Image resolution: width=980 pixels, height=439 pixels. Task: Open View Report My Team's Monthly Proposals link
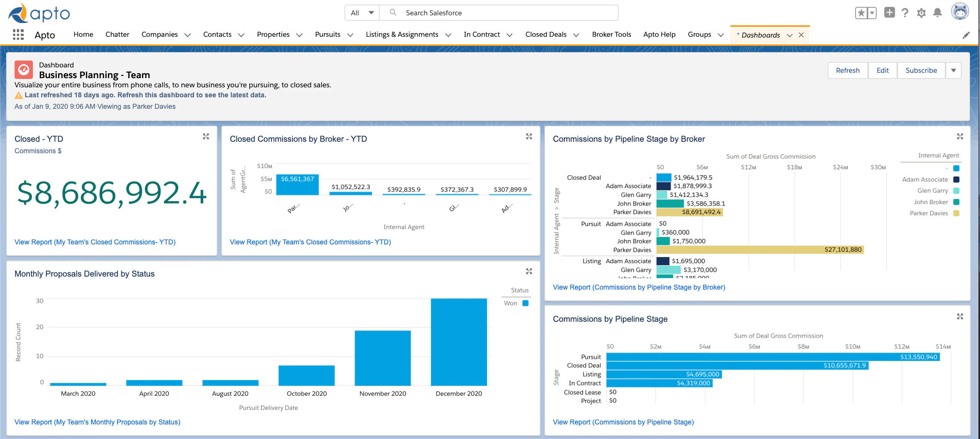tap(97, 422)
